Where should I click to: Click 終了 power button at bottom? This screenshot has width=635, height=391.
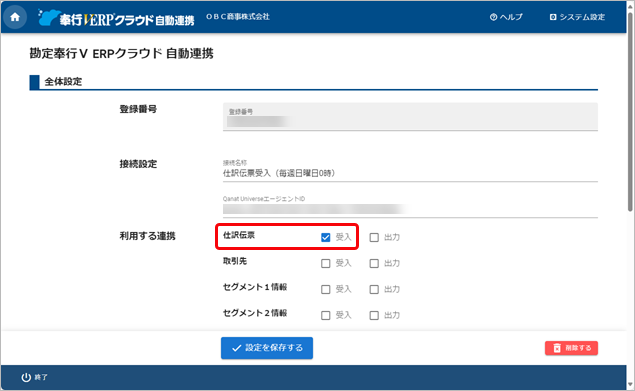tap(34, 377)
